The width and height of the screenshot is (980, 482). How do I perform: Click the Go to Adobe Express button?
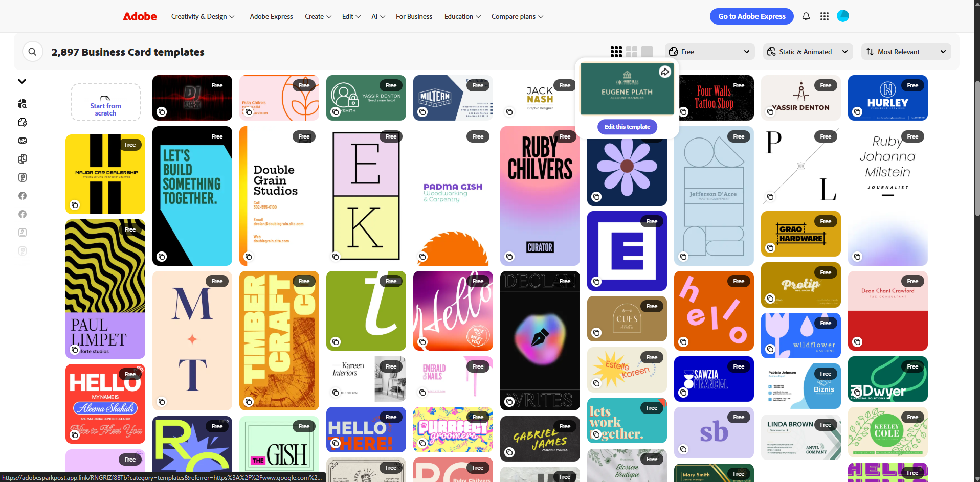[751, 16]
